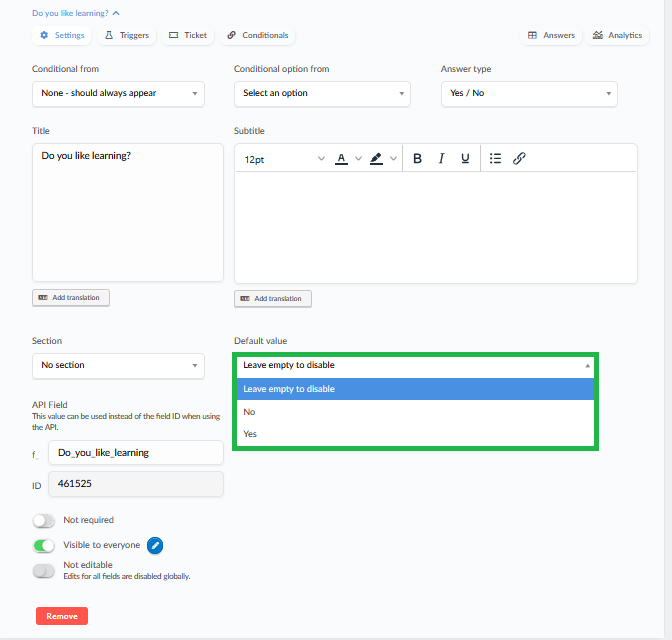Open the highlight color chevron menu

[393, 159]
